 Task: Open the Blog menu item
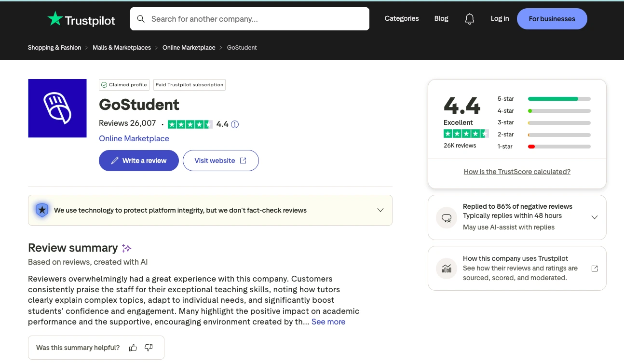(x=441, y=19)
